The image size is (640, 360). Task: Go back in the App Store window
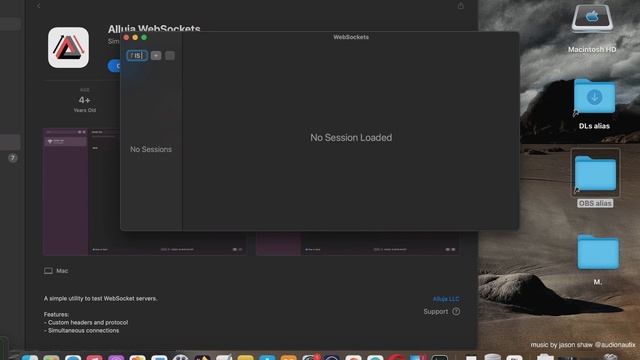coord(38,6)
